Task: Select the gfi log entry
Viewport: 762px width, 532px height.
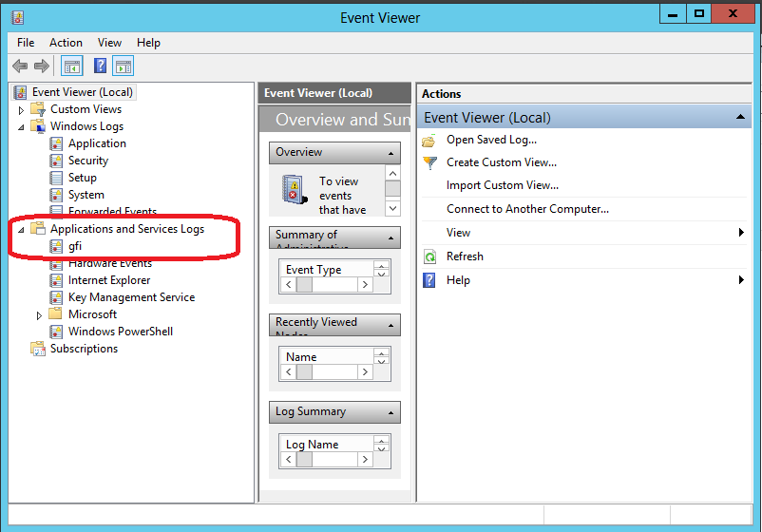Action: click(x=75, y=246)
